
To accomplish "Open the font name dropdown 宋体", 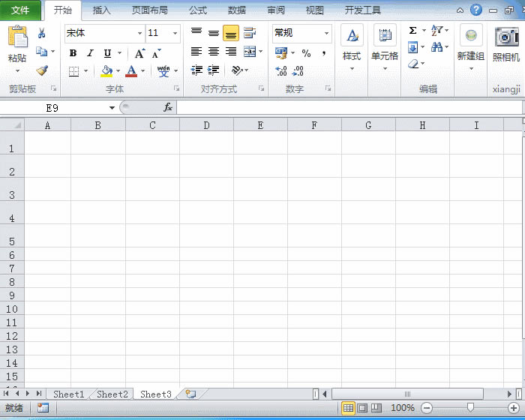I will (139, 33).
